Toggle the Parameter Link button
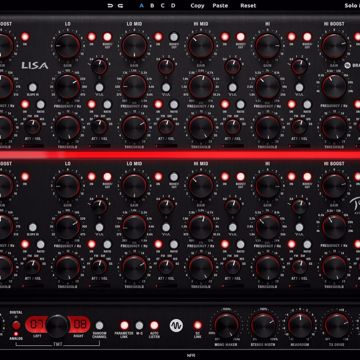 pos(124,325)
